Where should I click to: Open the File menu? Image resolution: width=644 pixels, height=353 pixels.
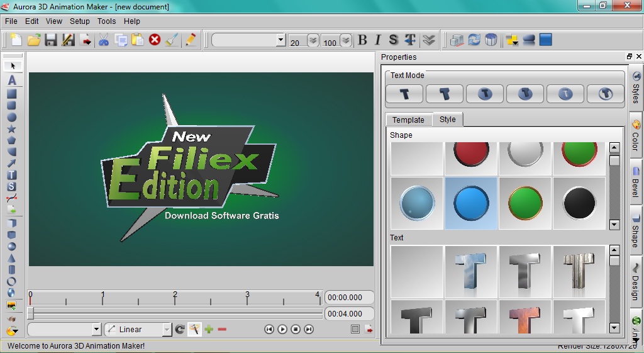pos(11,21)
